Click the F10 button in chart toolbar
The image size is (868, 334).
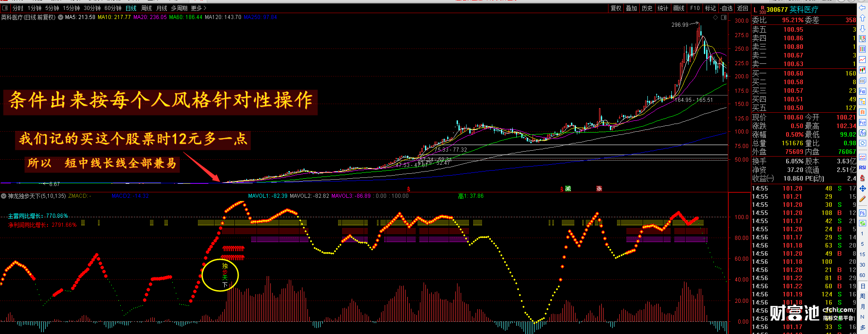click(695, 8)
